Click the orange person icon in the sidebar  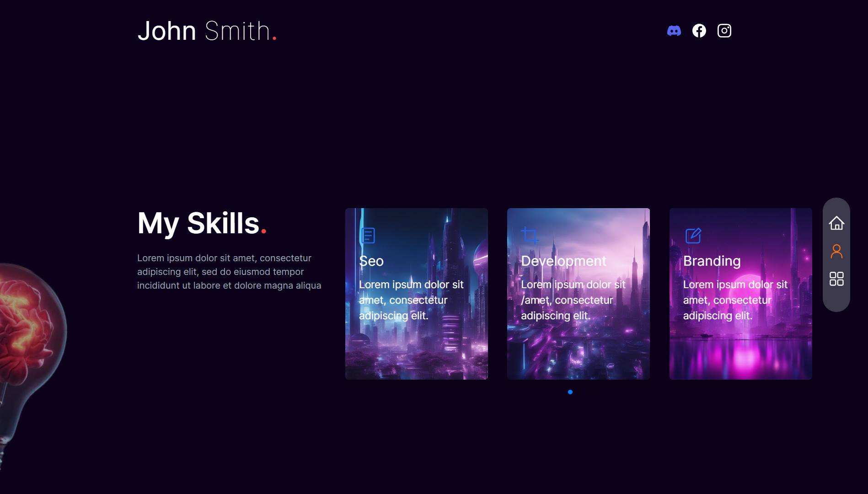pyautogui.click(x=837, y=251)
